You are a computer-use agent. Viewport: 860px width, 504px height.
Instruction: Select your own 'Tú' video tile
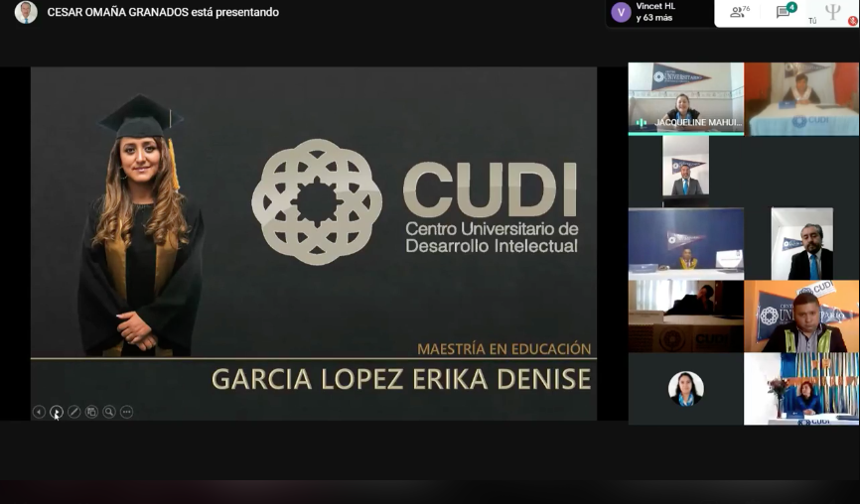832,13
